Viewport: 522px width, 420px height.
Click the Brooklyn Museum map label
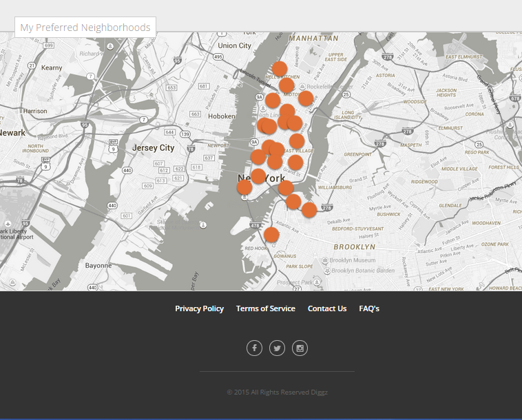[x=353, y=260]
